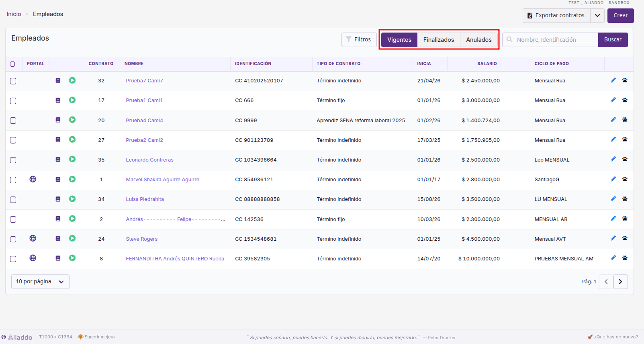Click the paw icon for Prueba1 Cami1
The height and width of the screenshot is (344, 644).
(x=625, y=100)
